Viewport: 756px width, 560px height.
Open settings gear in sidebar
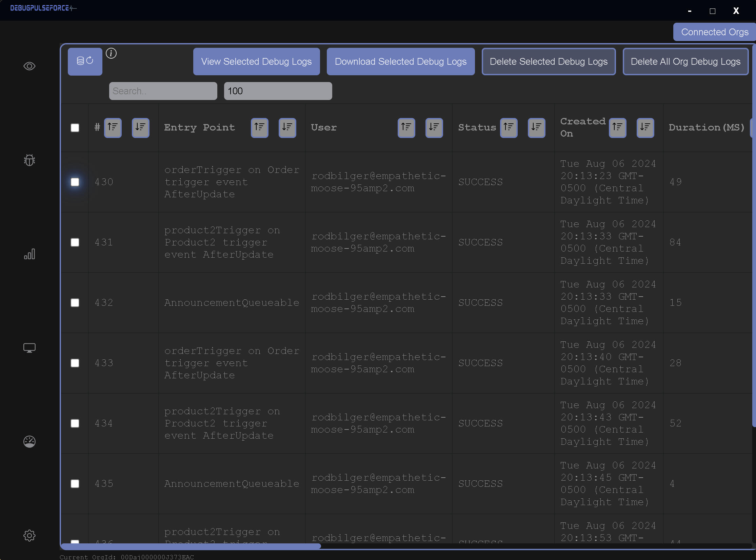[x=29, y=535]
